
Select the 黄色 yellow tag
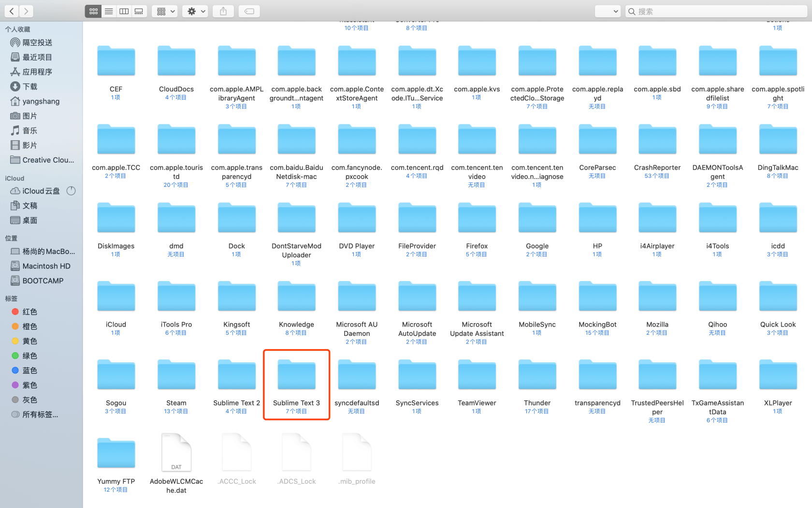click(x=30, y=341)
